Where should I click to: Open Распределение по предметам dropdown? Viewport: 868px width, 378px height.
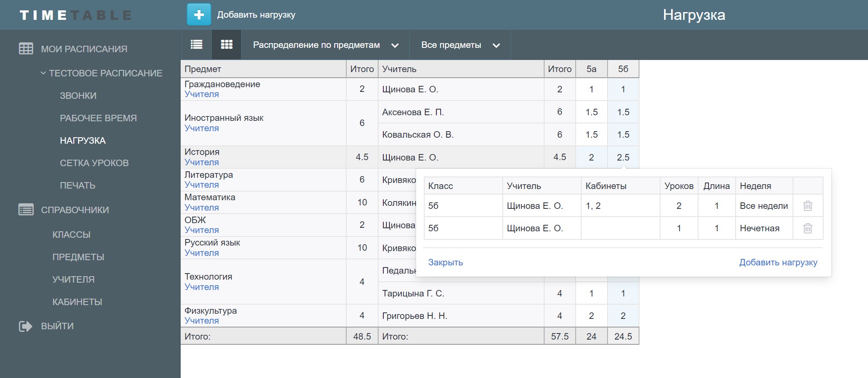click(326, 45)
